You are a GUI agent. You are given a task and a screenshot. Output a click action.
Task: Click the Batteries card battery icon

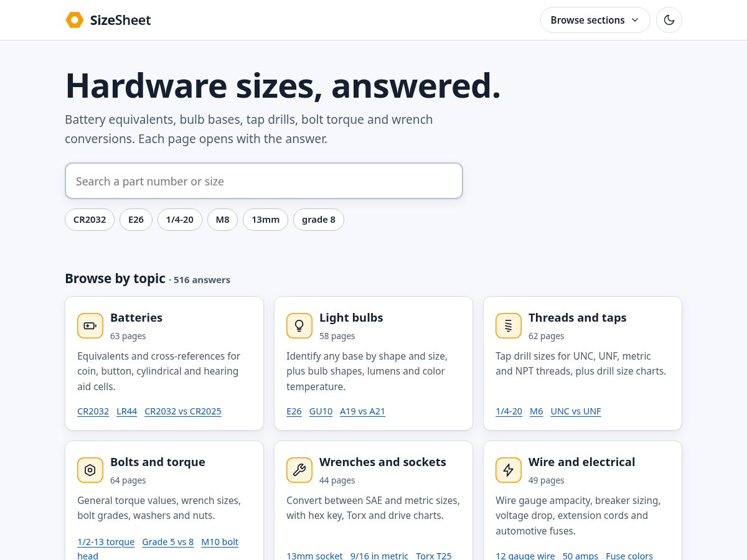(90, 325)
